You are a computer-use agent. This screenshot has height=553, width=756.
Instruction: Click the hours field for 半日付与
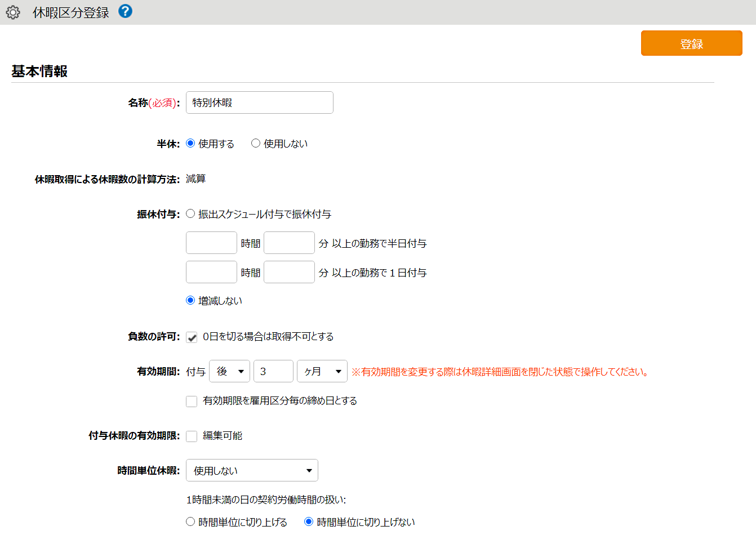pos(211,243)
